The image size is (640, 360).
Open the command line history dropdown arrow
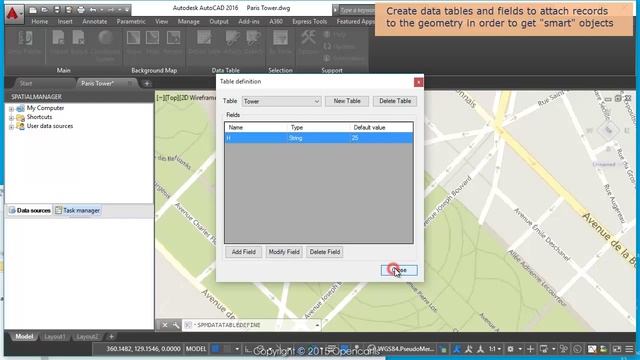click(x=317, y=325)
